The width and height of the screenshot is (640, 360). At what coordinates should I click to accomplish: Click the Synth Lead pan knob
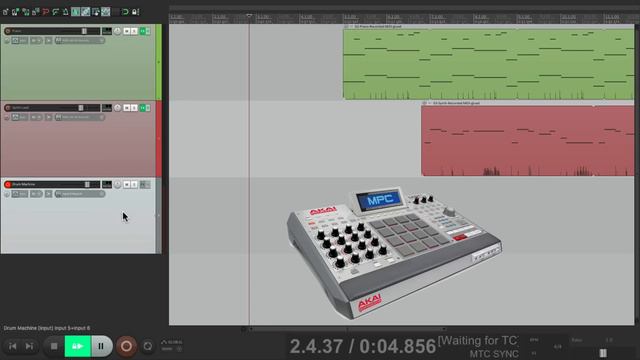click(118, 108)
